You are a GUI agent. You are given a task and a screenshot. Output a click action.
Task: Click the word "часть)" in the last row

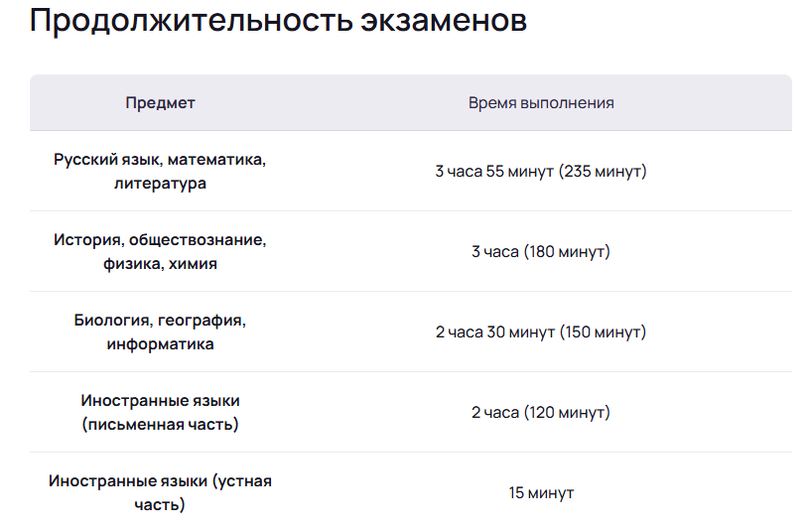(160, 505)
